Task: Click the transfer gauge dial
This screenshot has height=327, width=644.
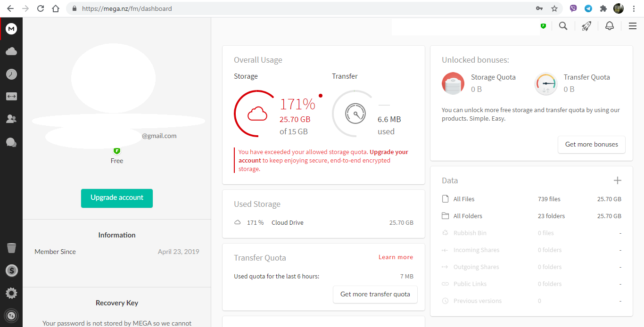Action: pyautogui.click(x=355, y=114)
